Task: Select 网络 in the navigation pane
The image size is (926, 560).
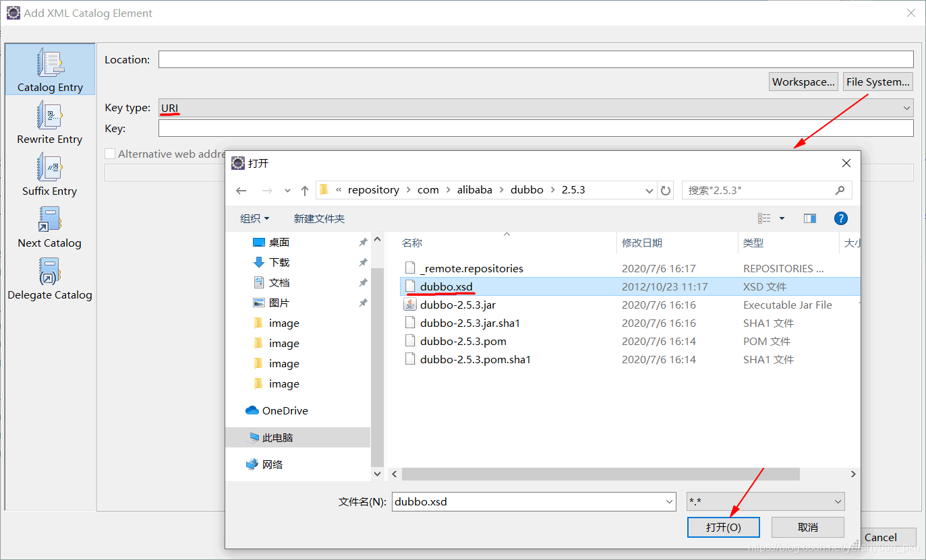Action: [x=264, y=464]
